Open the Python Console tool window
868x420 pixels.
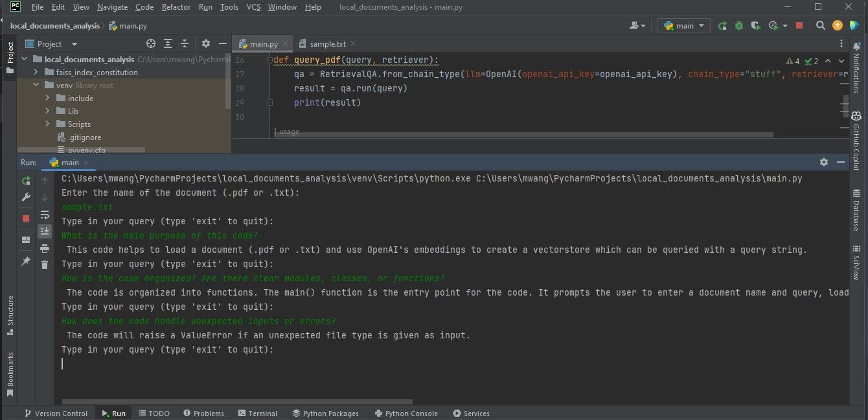(406, 413)
